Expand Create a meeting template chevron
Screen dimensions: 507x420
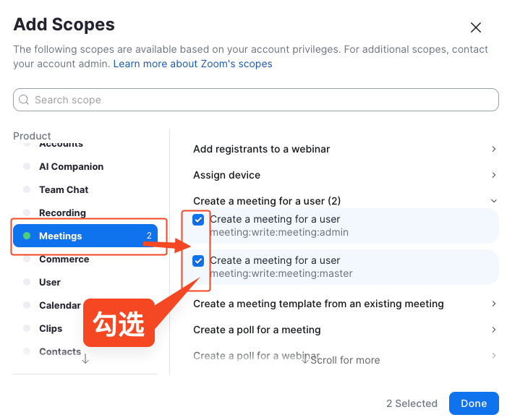[493, 304]
